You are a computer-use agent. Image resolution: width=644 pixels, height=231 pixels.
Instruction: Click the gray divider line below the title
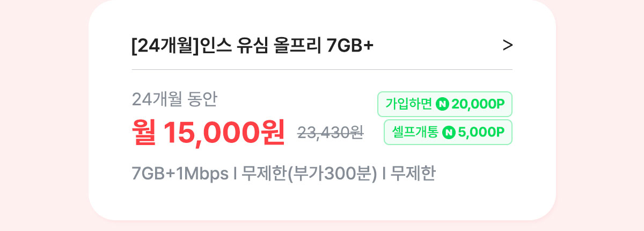[322, 69]
